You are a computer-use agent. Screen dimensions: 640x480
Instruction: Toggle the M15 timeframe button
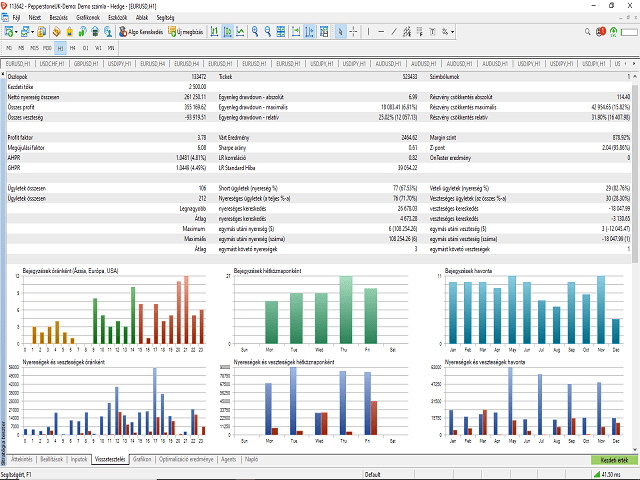34,47
